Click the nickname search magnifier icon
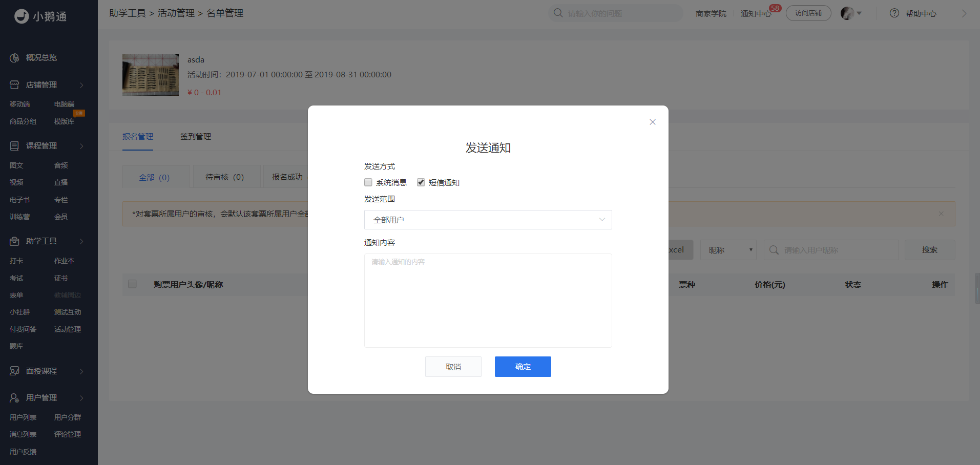This screenshot has width=980, height=465. coord(774,250)
